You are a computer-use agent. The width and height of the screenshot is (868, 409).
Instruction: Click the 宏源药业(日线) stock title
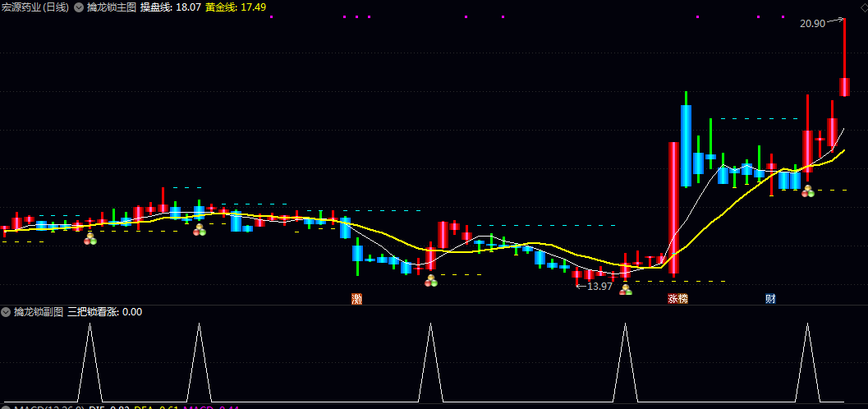[x=35, y=7]
